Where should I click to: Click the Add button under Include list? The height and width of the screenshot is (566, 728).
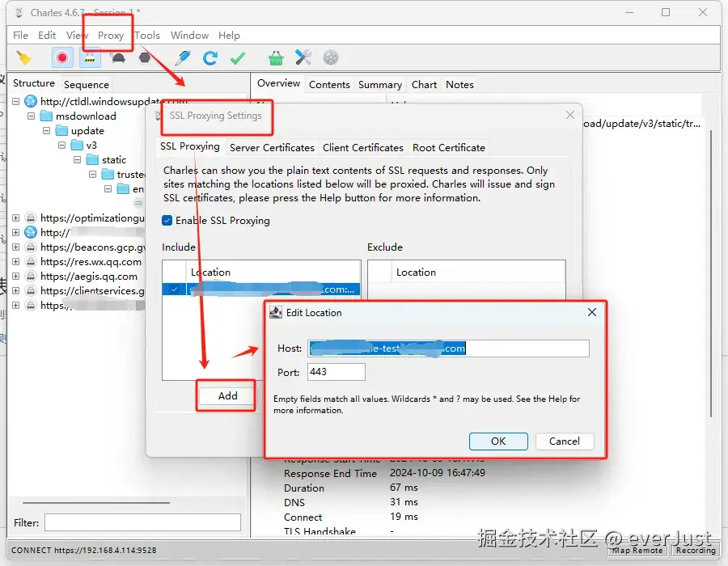227,395
